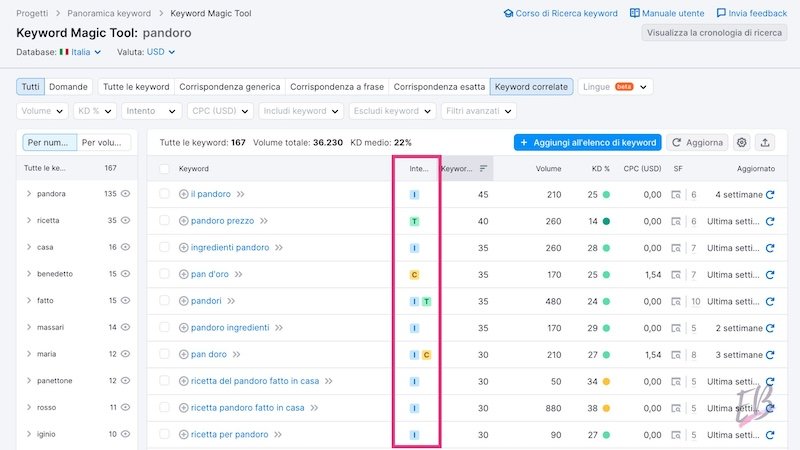
Task: Change the Valuta USD selector
Action: tap(161, 52)
